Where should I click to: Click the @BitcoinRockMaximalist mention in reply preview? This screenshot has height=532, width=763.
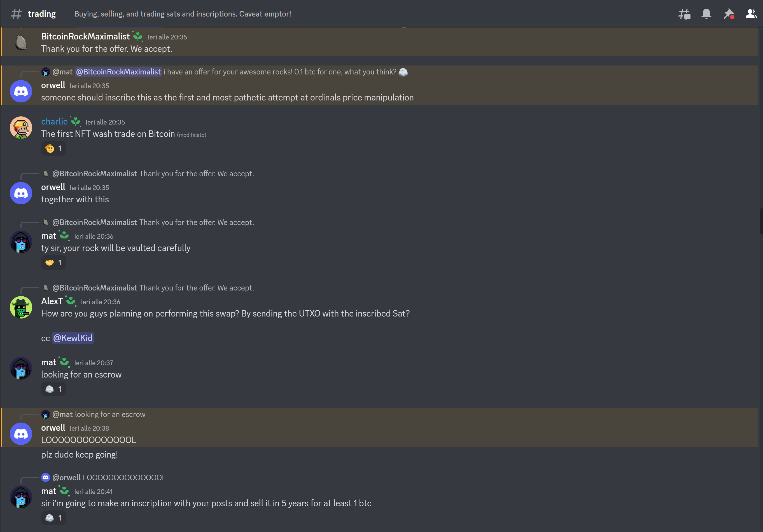(x=118, y=72)
